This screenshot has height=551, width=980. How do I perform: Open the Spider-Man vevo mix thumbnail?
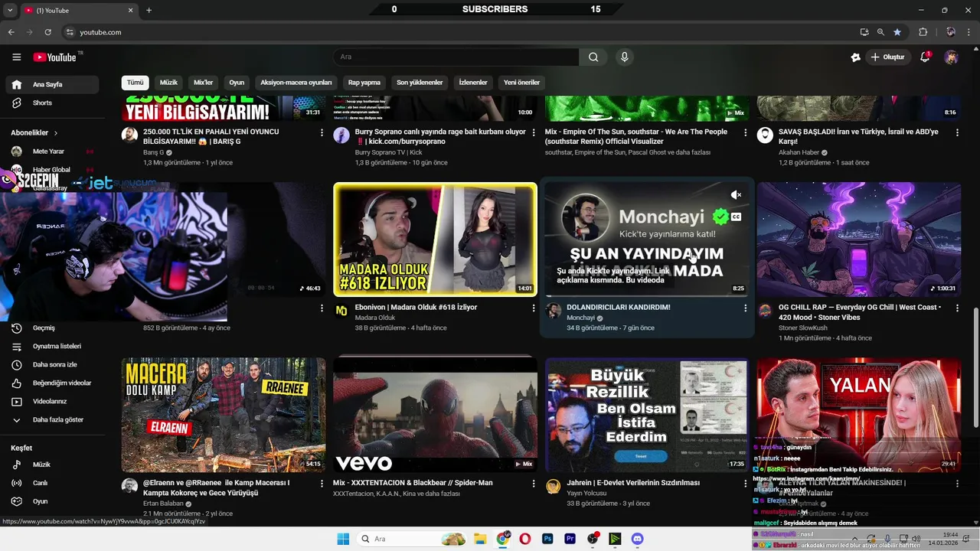click(x=435, y=414)
